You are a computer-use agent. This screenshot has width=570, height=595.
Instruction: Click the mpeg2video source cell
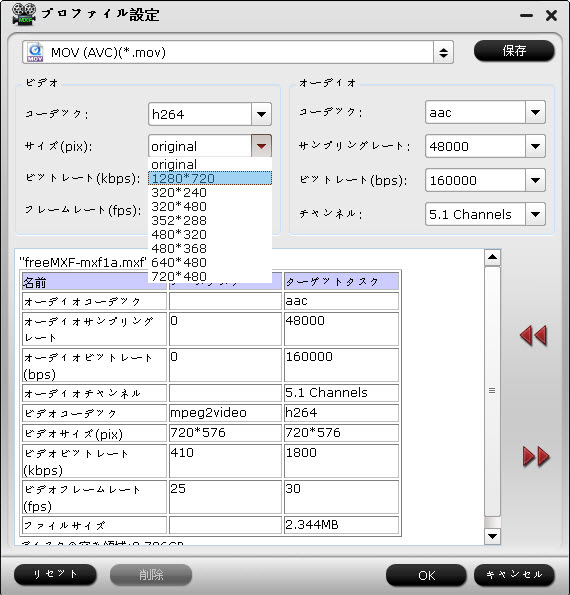point(225,413)
